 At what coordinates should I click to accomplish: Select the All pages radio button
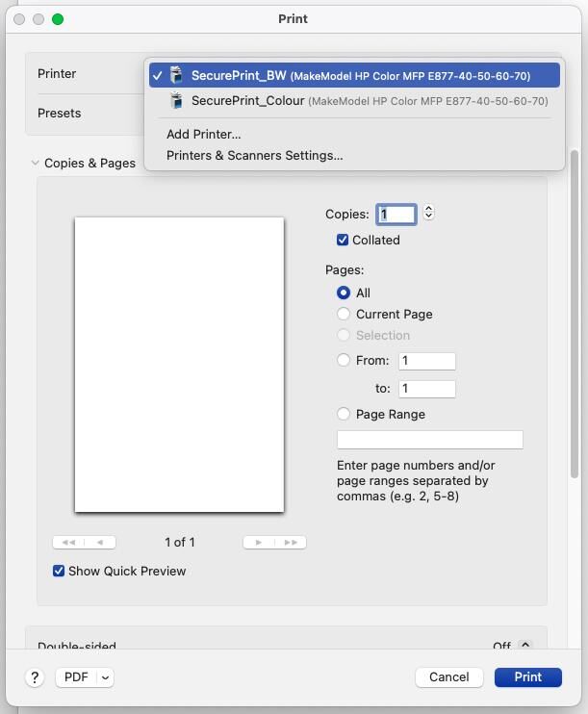(344, 293)
